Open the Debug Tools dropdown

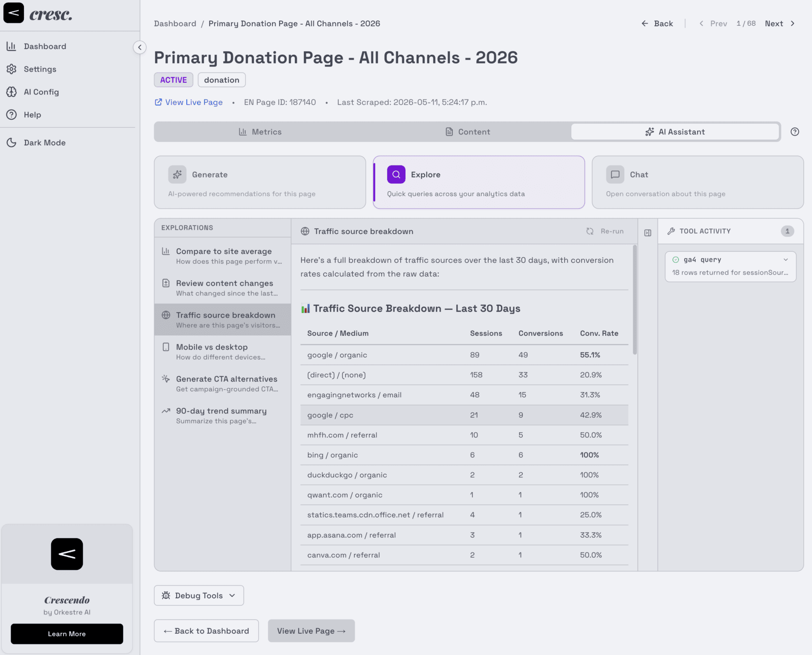tap(198, 595)
